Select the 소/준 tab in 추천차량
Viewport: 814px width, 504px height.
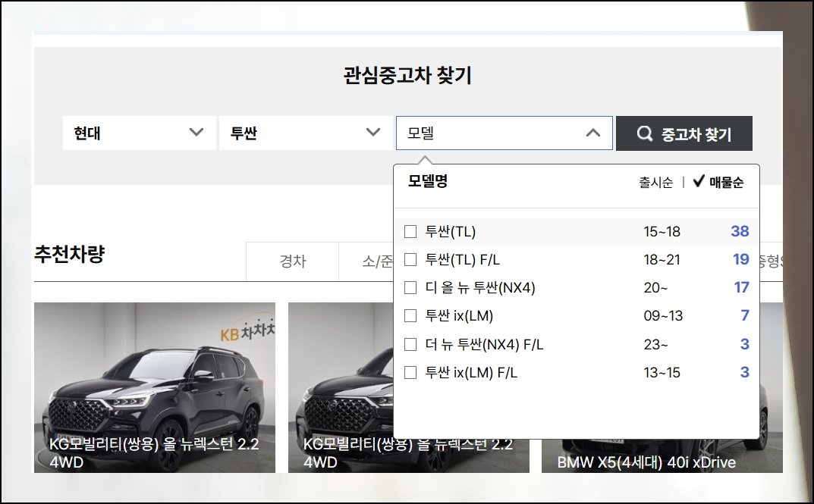click(x=366, y=261)
